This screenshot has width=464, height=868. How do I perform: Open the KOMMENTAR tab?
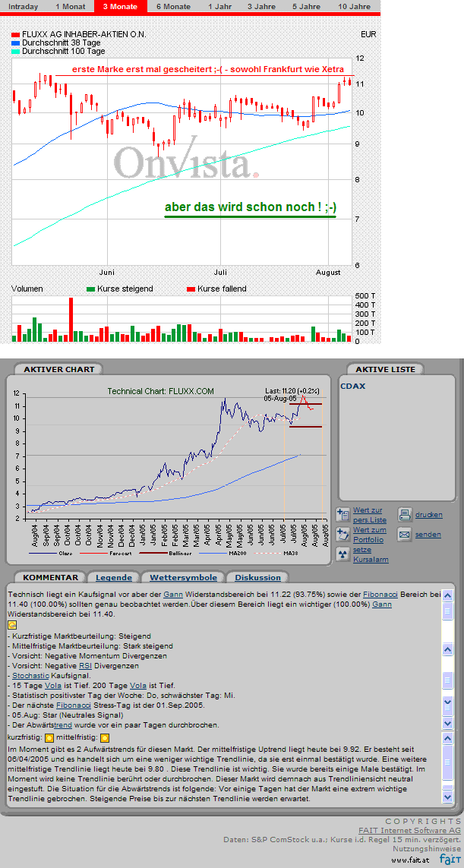point(50,577)
